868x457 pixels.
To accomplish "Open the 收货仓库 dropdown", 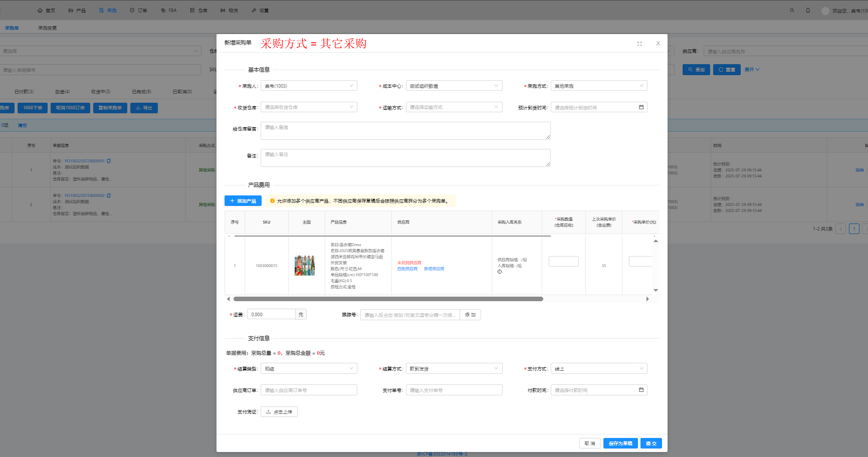I will pyautogui.click(x=309, y=107).
